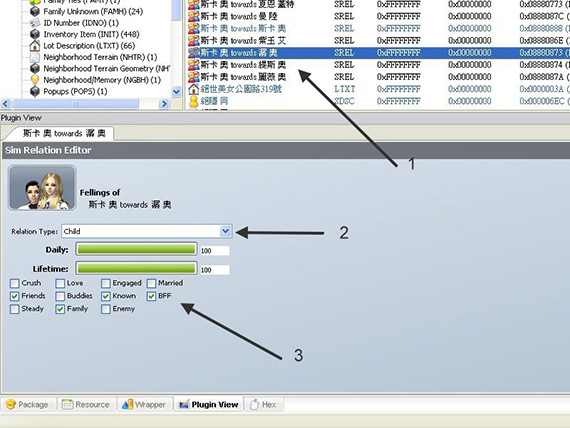Click the Neighborhood Terrain Geometry cube icon
The image size is (570, 428).
click(x=35, y=68)
